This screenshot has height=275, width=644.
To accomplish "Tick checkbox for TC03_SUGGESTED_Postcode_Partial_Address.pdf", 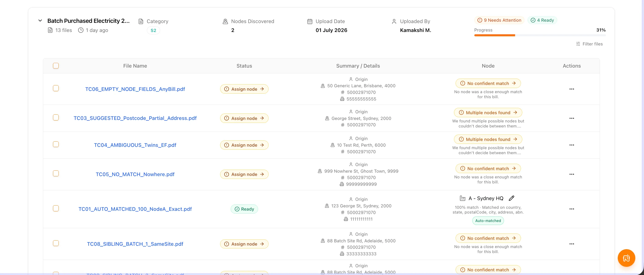I will [56, 118].
